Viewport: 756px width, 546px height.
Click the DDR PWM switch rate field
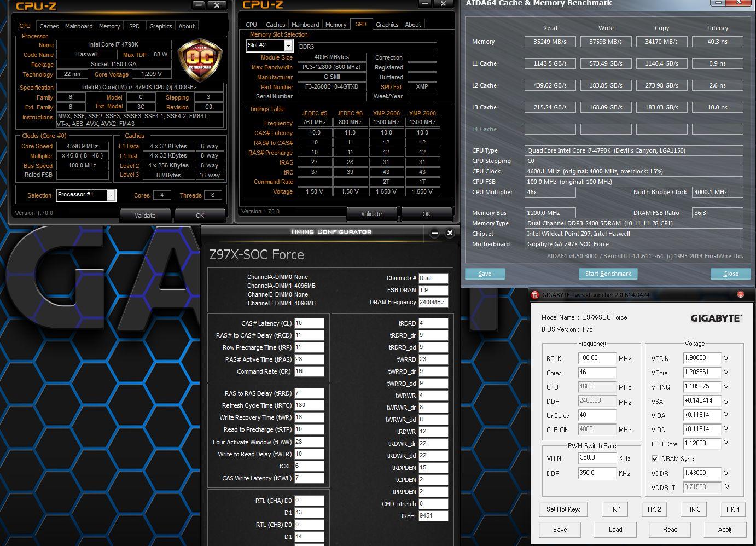point(597,473)
